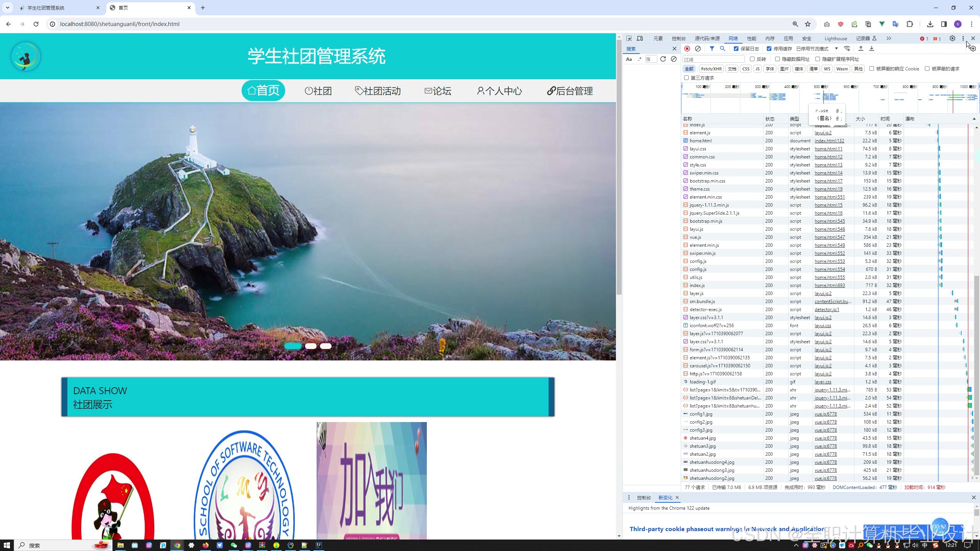Expand more DevTools tabs chevron
The width and height of the screenshot is (980, 551).
coord(889,38)
